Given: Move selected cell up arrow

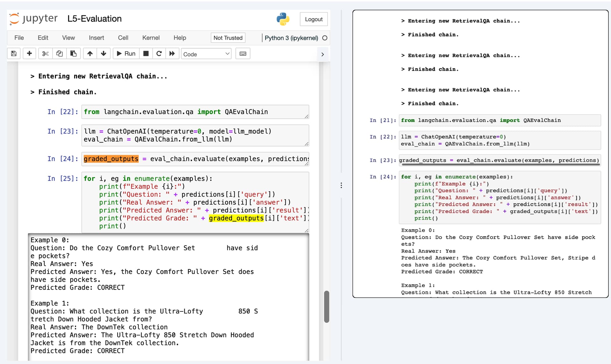Looking at the screenshot, I should coord(90,54).
